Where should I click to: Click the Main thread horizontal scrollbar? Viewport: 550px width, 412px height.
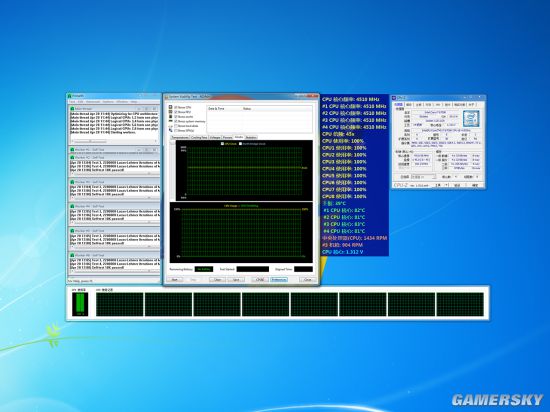click(x=113, y=141)
